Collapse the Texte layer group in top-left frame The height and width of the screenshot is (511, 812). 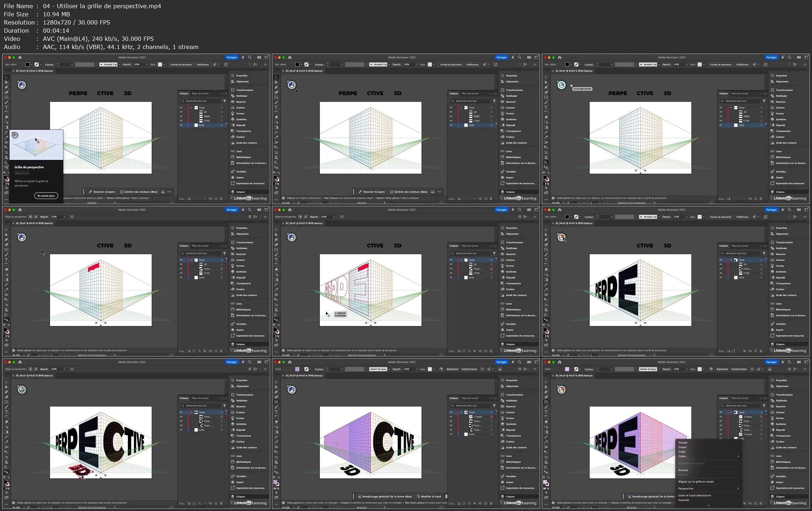click(x=191, y=108)
